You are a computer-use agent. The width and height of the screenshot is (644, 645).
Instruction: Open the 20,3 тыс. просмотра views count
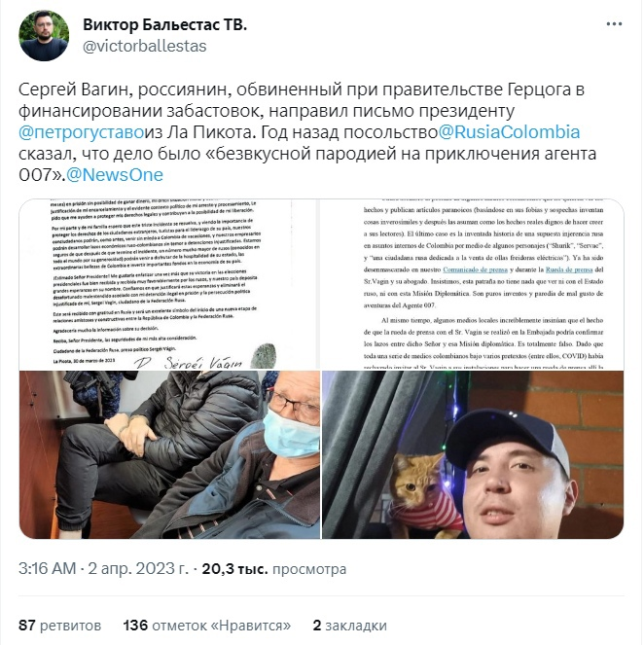tap(274, 568)
